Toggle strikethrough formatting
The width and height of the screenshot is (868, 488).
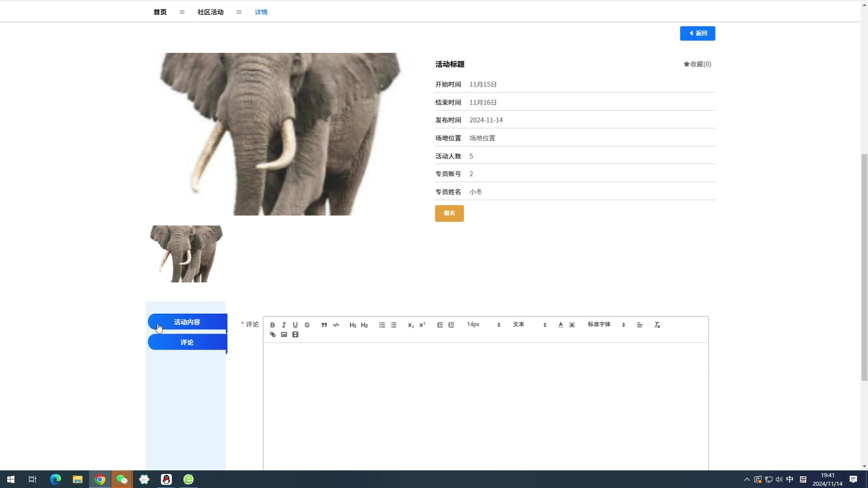pyautogui.click(x=307, y=325)
